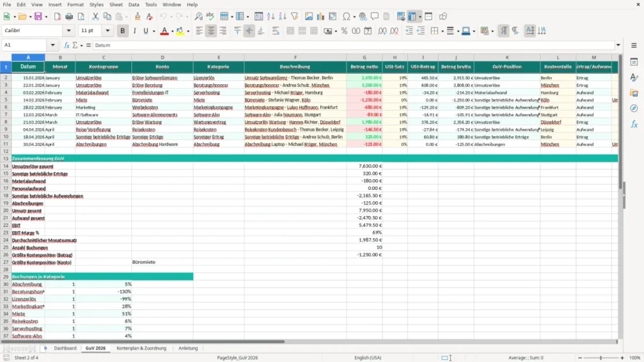Insert image icon in toolbar
Viewport: 644px width, 362px height.
309,16
